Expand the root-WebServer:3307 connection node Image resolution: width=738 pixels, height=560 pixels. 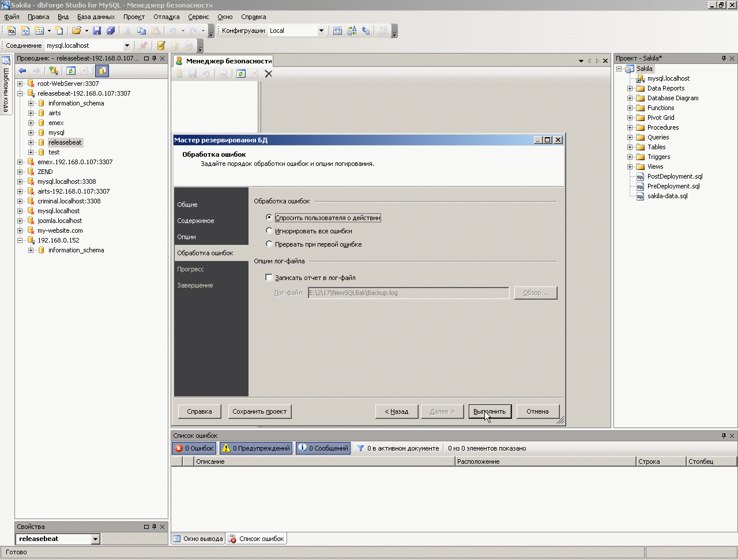click(20, 84)
